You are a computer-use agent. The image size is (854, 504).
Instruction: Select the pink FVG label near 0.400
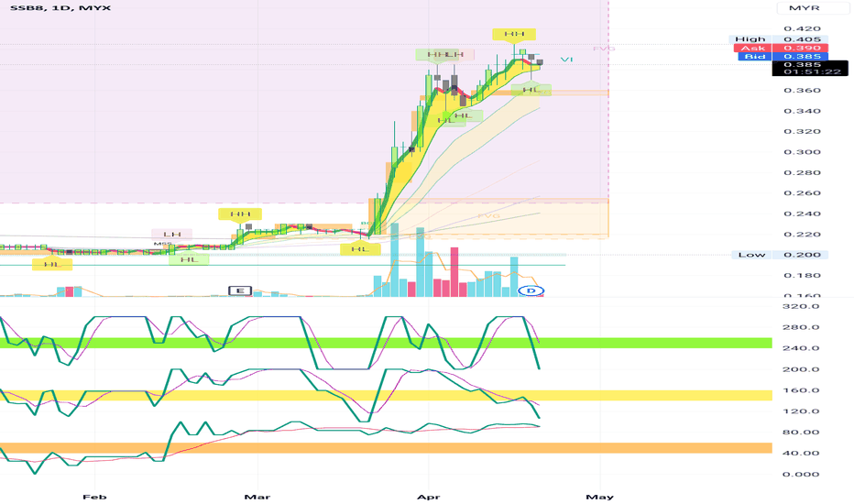[x=604, y=49]
